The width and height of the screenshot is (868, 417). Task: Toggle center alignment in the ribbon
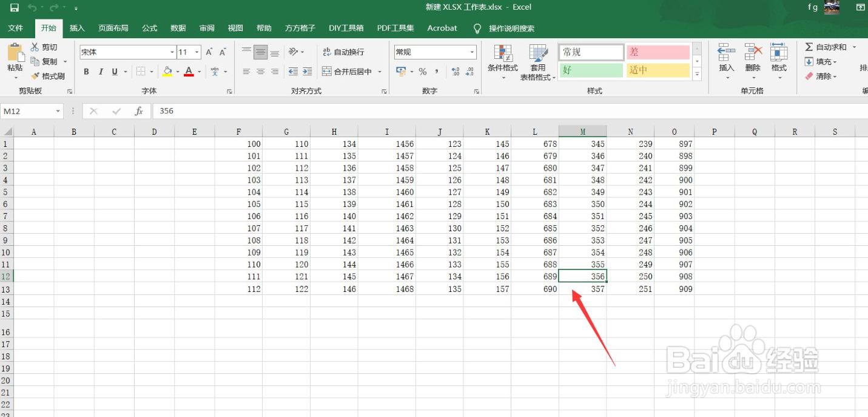pyautogui.click(x=260, y=72)
